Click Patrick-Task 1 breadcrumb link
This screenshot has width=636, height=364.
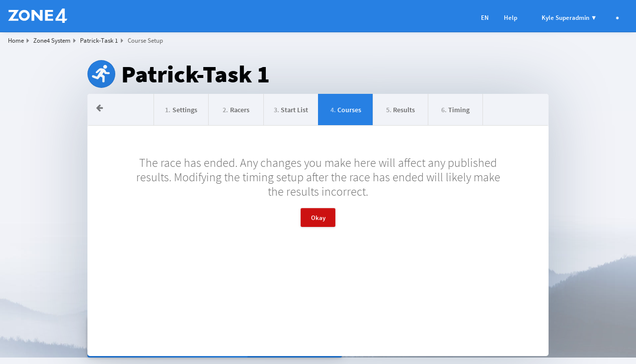click(99, 41)
